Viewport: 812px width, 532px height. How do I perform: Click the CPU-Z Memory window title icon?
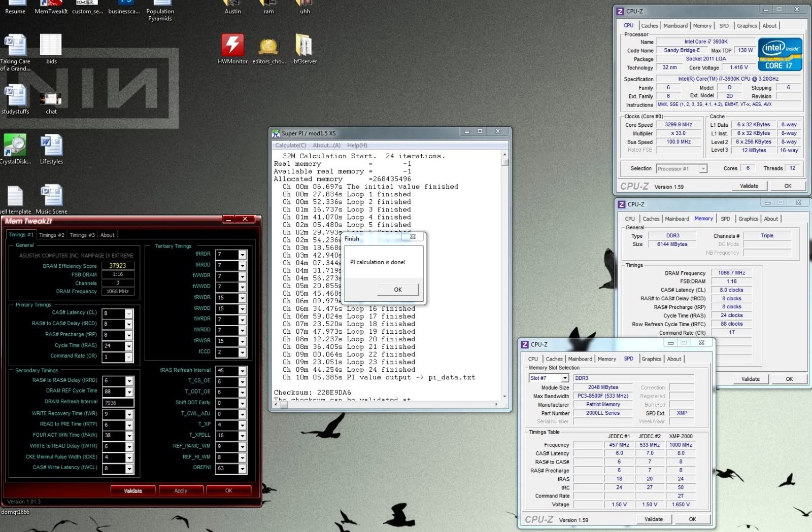tap(621, 204)
